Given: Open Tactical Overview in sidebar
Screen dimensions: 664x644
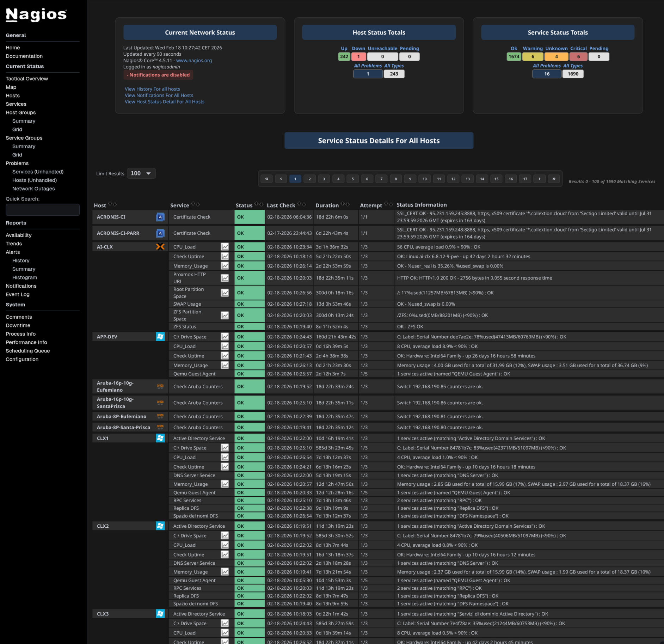Looking at the screenshot, I should pyautogui.click(x=27, y=79).
